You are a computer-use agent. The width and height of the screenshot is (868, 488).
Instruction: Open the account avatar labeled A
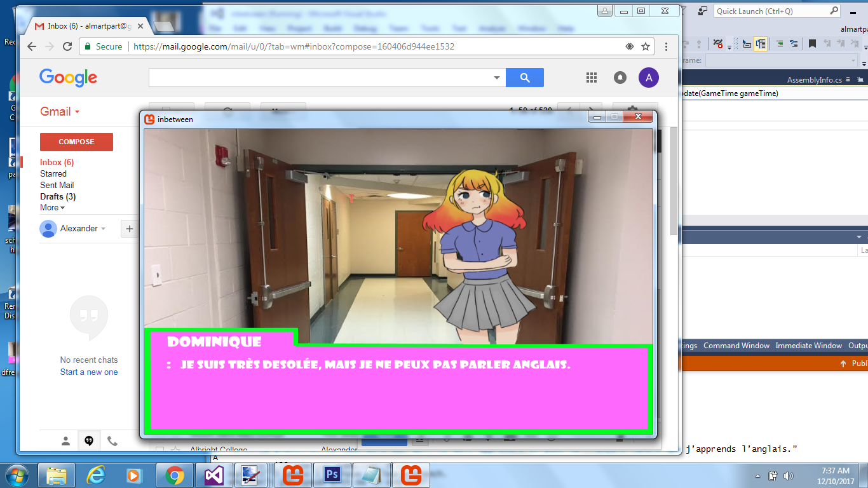click(x=649, y=78)
